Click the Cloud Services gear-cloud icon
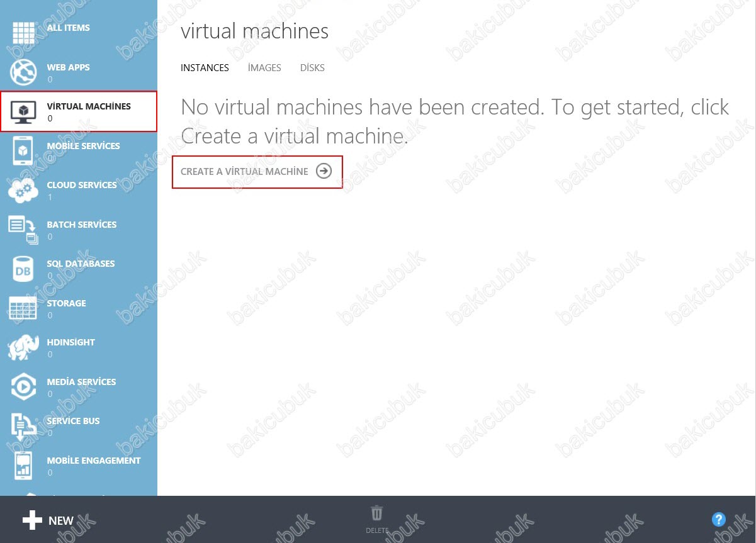The image size is (756, 543). pos(23,191)
